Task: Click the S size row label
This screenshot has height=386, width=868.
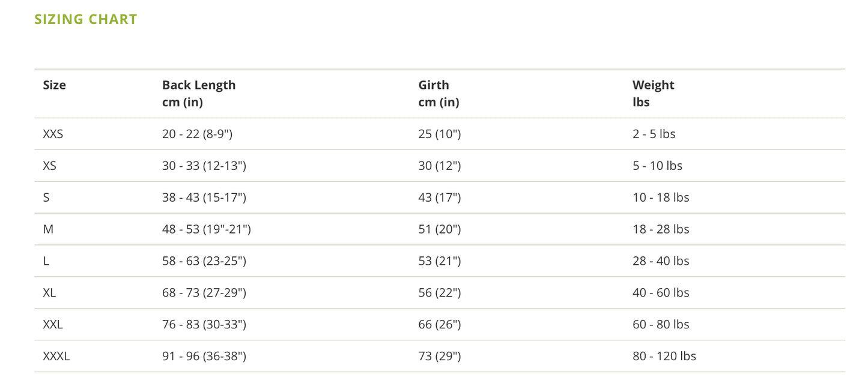Action: [x=46, y=198]
